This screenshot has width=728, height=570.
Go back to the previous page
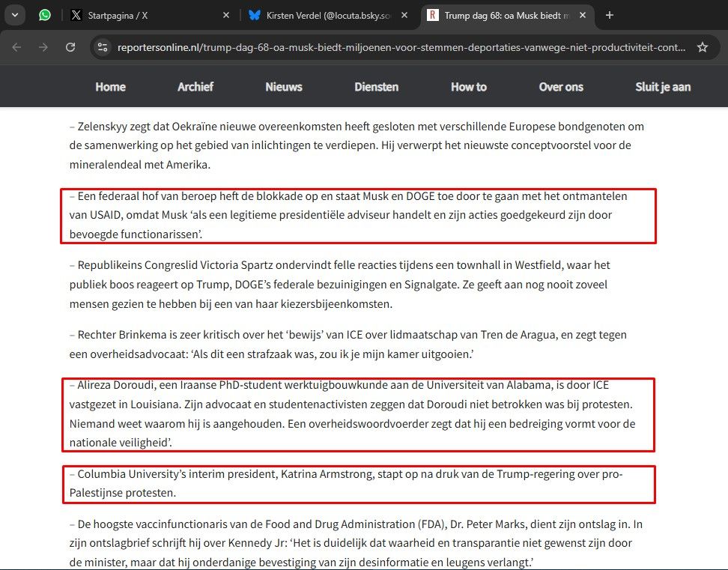tap(16, 47)
